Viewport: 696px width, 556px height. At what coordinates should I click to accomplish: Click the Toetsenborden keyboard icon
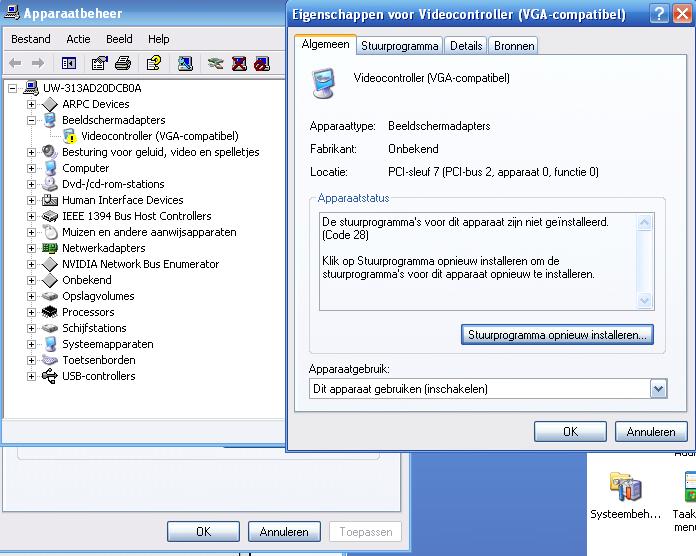pyautogui.click(x=50, y=360)
